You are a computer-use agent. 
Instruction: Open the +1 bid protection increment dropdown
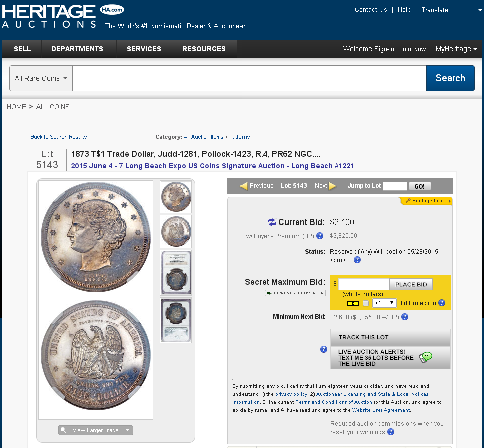(384, 303)
